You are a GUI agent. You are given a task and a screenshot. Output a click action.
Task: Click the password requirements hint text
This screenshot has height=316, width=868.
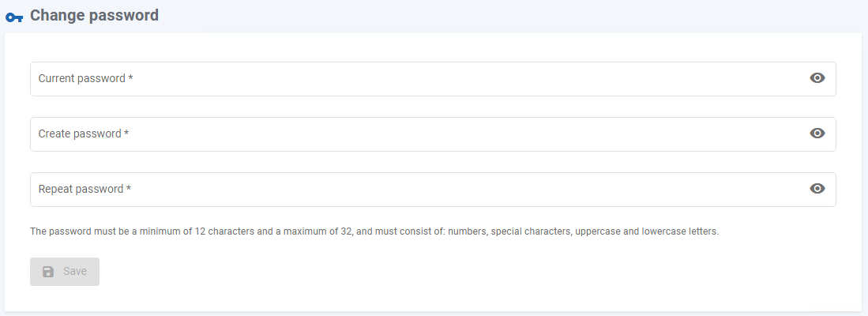click(374, 232)
